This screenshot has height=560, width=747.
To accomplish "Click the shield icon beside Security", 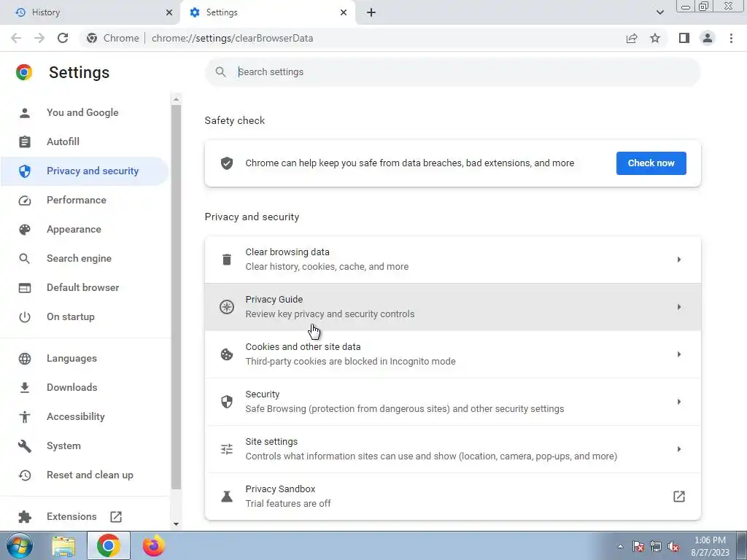I will 227,402.
